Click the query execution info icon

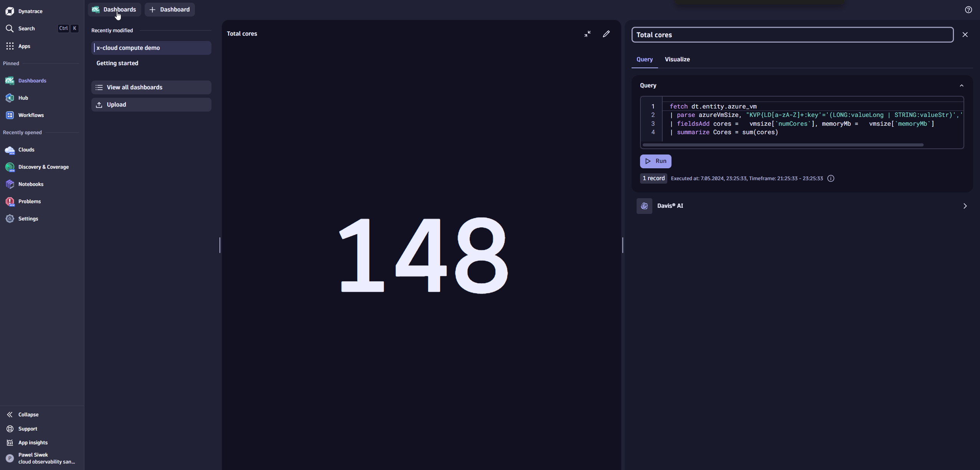click(831, 179)
